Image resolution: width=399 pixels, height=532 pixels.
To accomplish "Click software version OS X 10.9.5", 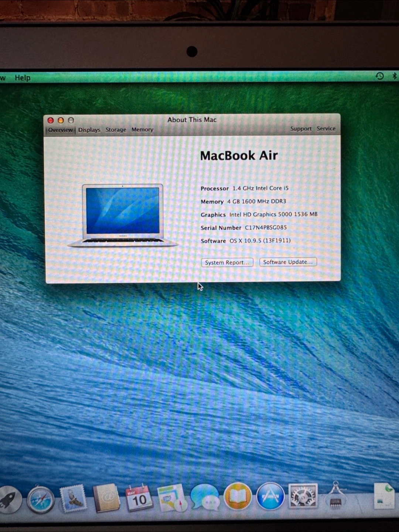I will 260,241.
